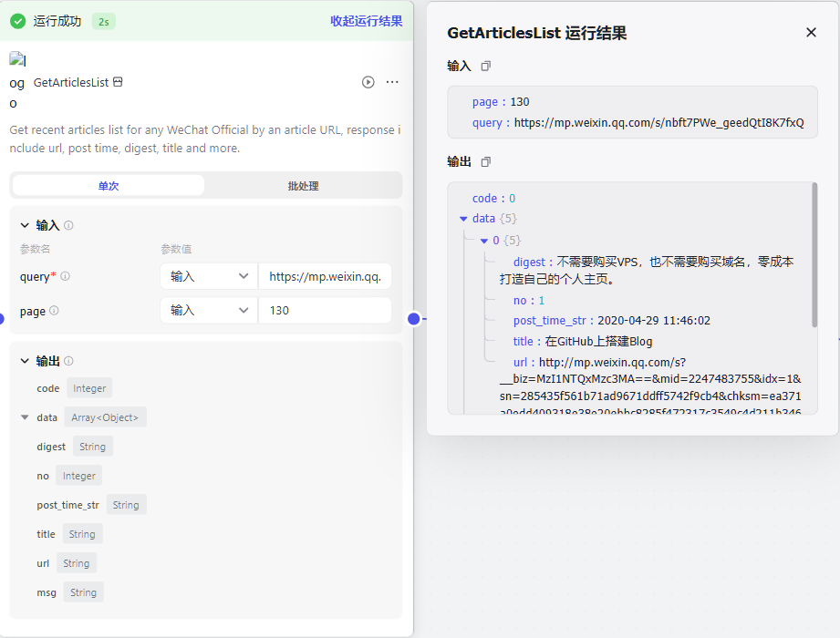The height and width of the screenshot is (638, 840).
Task: Collapse the 输入 section in node panel
Action: pos(25,225)
